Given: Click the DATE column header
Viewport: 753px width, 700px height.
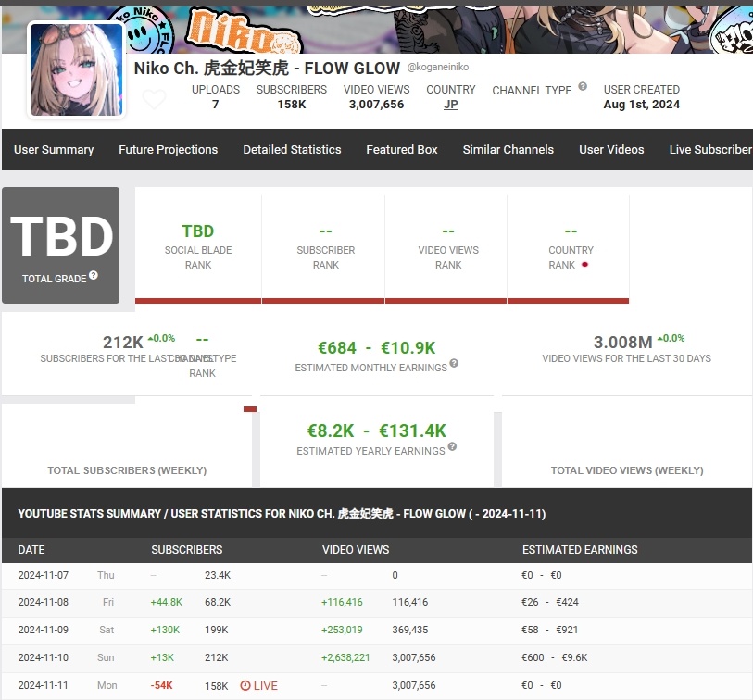Looking at the screenshot, I should point(31,550).
